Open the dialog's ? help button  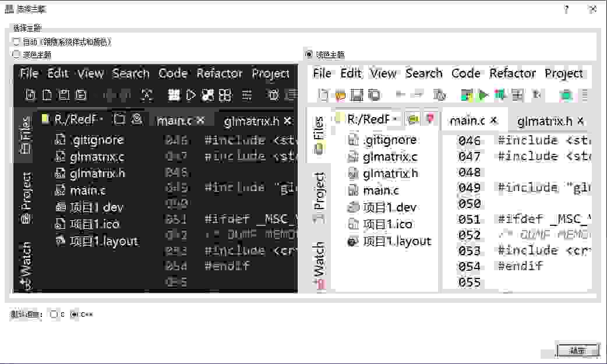[566, 9]
